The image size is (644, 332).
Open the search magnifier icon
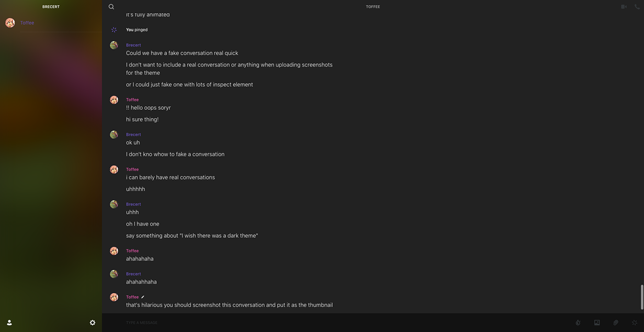(x=111, y=7)
